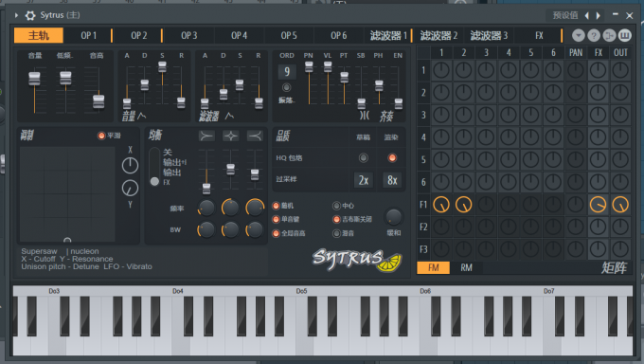Toggle the 单音键 option

pos(276,220)
